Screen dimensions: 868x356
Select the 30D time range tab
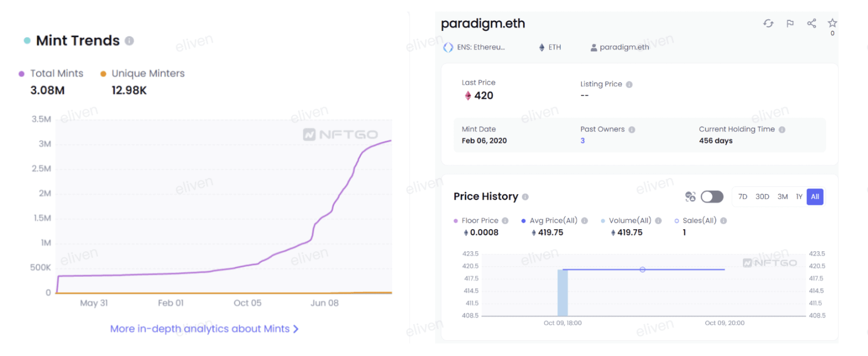point(762,197)
